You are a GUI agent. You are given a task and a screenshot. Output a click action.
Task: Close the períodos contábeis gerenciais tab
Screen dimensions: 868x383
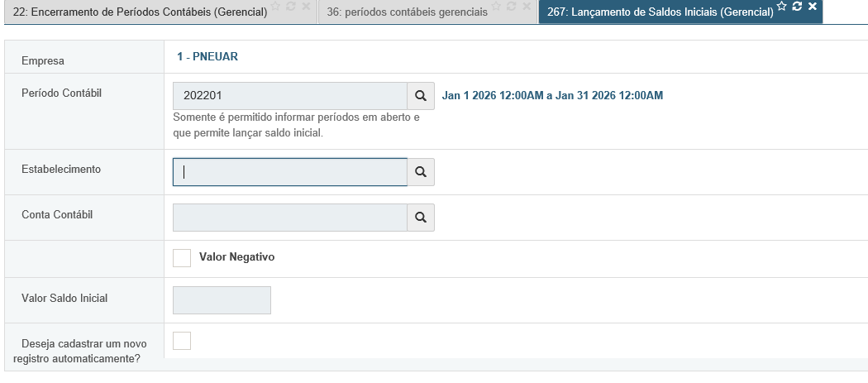[x=527, y=6]
